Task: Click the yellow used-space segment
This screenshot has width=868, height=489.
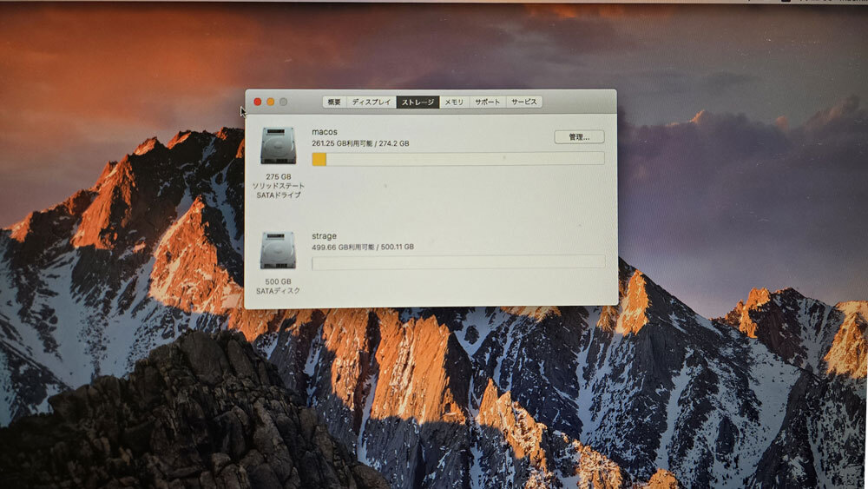Action: [x=319, y=159]
